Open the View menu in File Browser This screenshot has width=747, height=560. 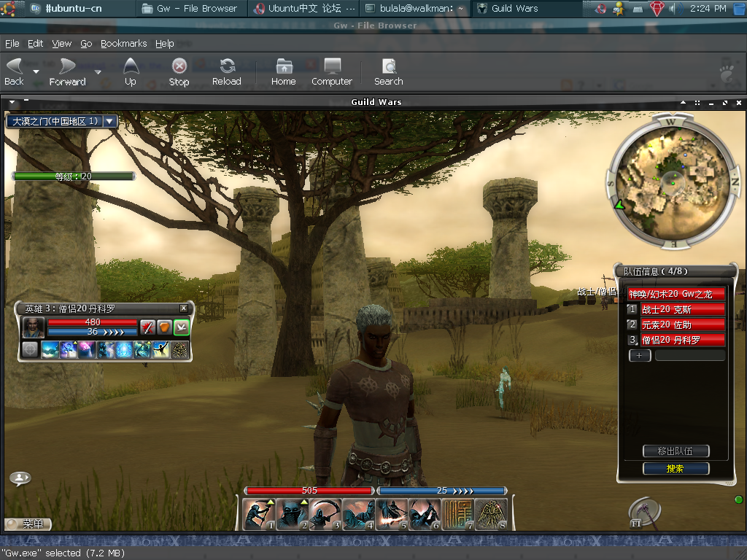[x=62, y=44]
